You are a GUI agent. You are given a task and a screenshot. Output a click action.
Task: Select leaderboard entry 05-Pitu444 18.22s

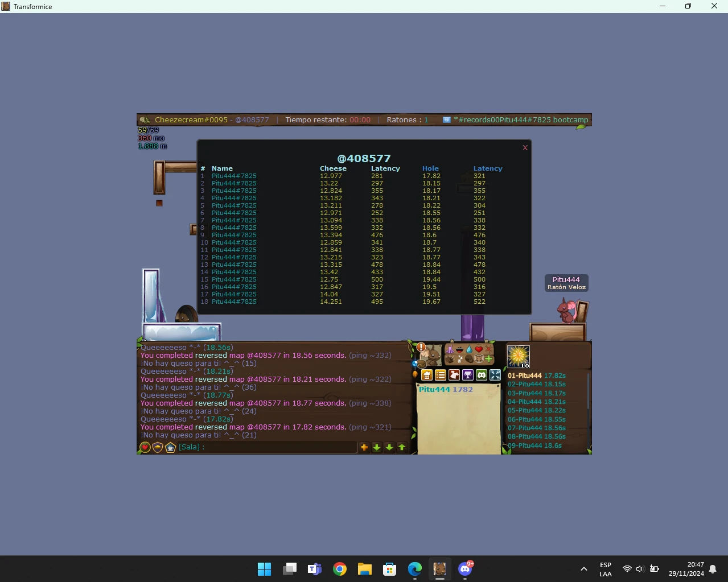537,410
